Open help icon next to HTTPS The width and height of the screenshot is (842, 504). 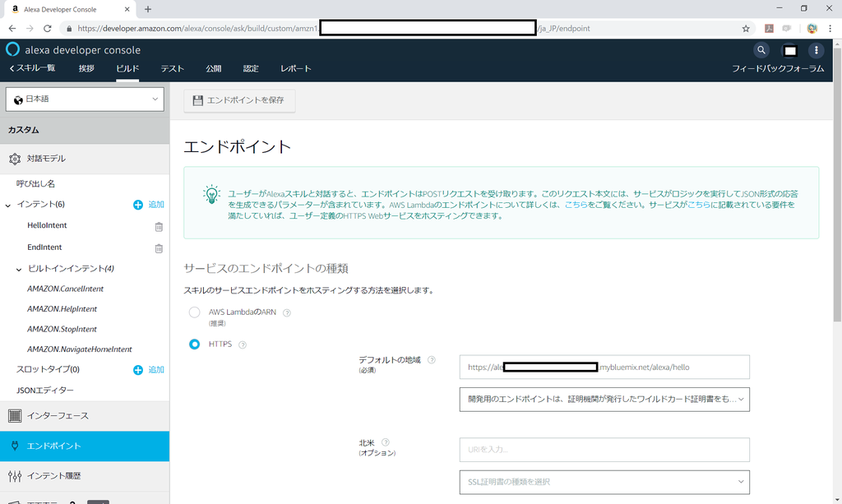tap(243, 344)
